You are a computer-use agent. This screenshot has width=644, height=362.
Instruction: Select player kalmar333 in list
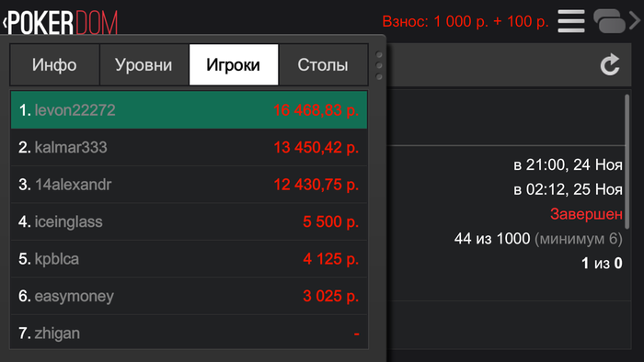pos(189,147)
